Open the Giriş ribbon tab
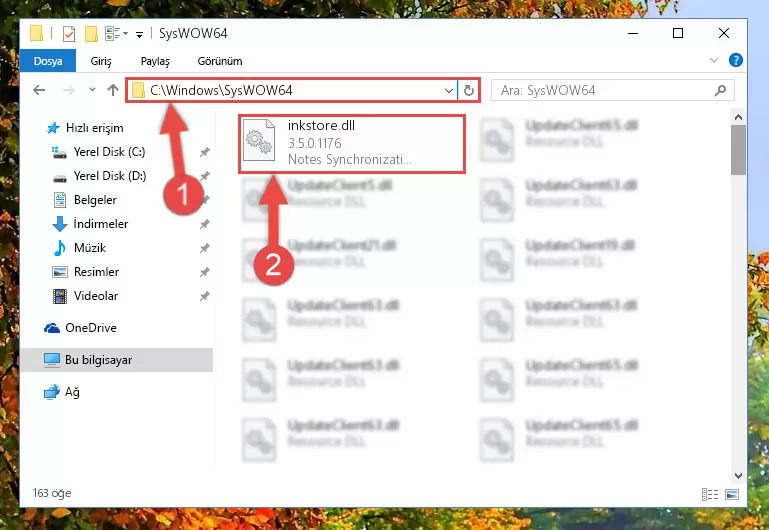The image size is (769, 530). pos(101,61)
